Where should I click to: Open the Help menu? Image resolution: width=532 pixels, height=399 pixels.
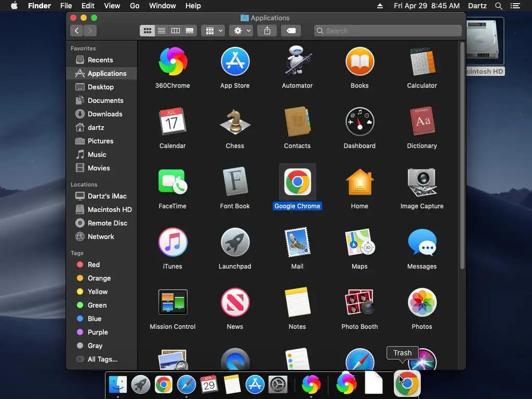pos(193,6)
